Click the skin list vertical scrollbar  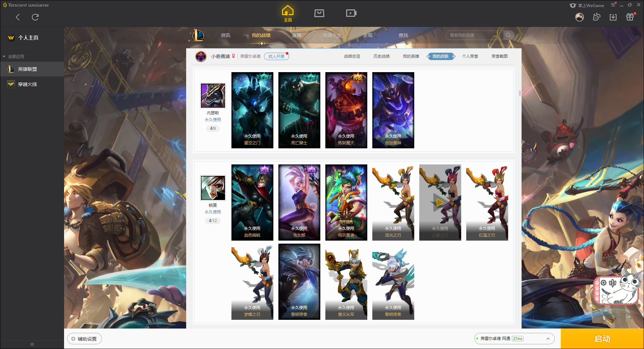pos(520,93)
